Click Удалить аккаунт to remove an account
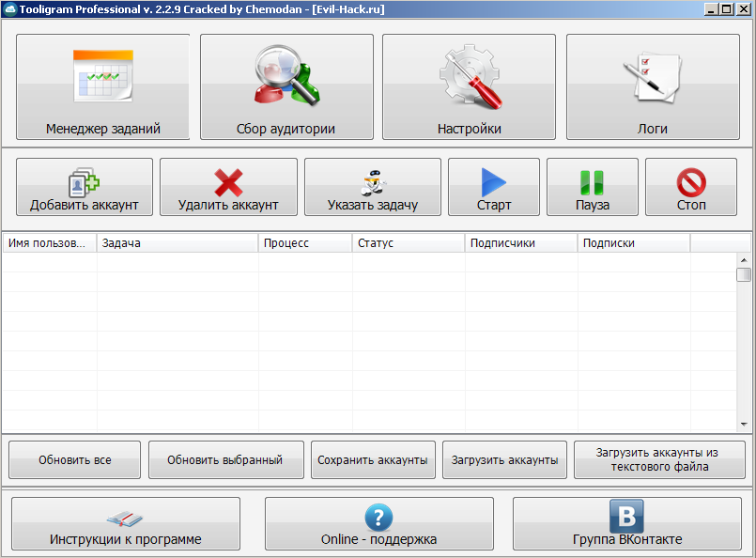 click(228, 187)
